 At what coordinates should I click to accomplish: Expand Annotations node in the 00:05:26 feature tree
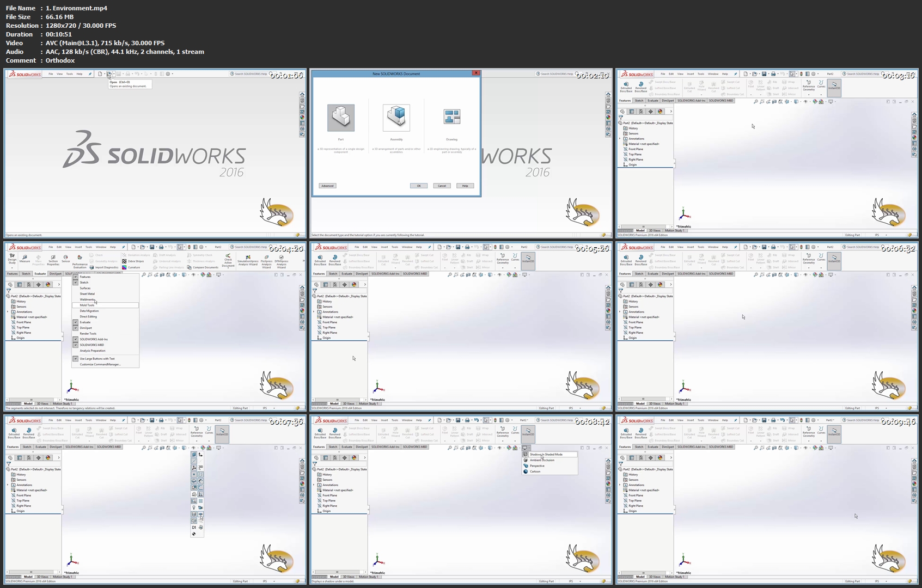[314, 312]
